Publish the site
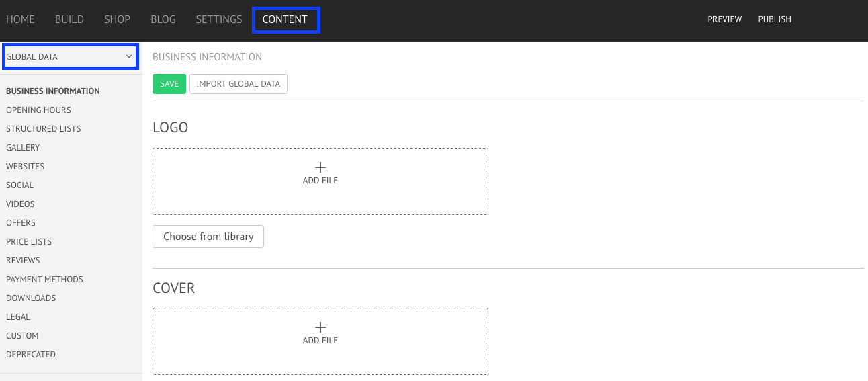The width and height of the screenshot is (868, 381). (775, 19)
